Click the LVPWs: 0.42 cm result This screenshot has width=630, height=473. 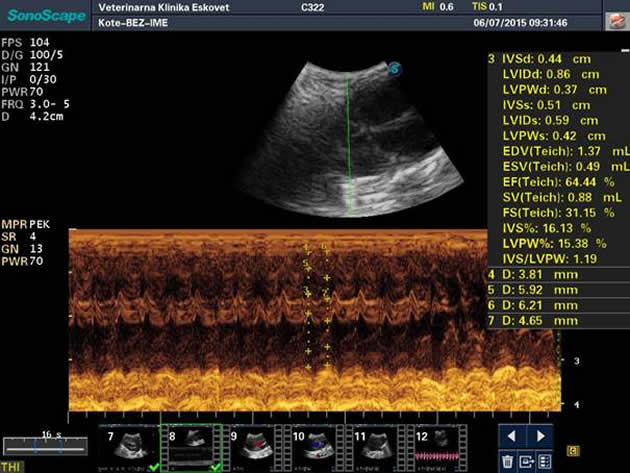point(554,136)
